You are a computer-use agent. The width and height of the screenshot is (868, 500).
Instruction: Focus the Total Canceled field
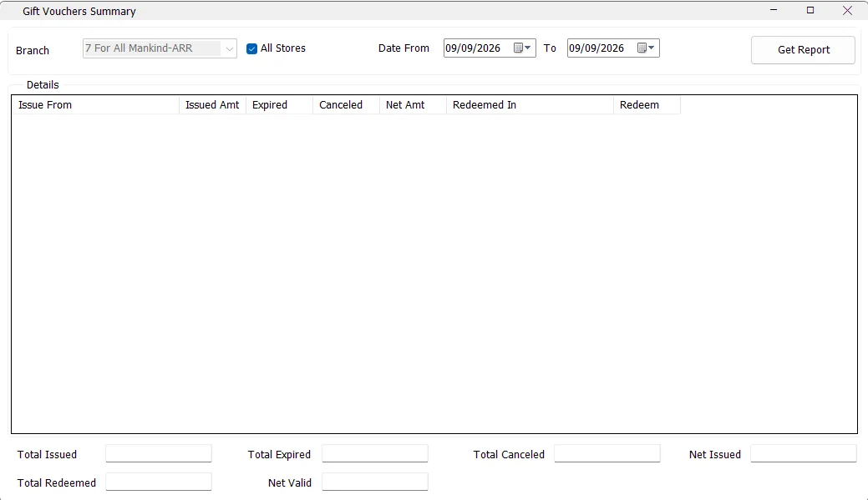607,453
